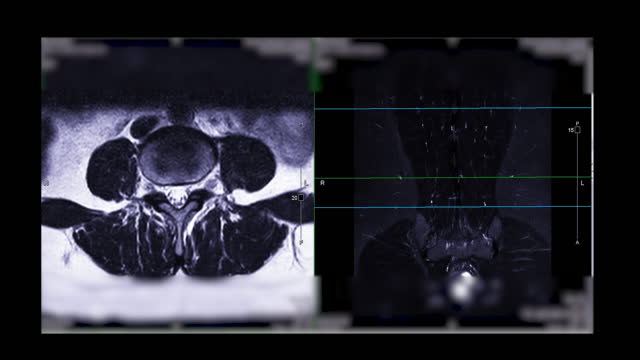The width and height of the screenshot is (640, 360).
Task: Click the axial lumbar spine MRI image
Action: [178, 185]
